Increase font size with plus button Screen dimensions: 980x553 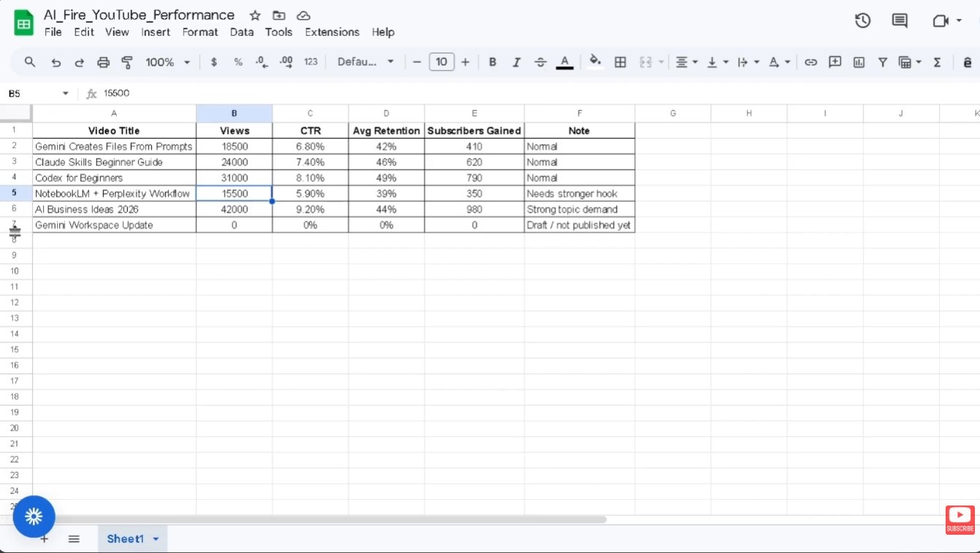tap(466, 62)
